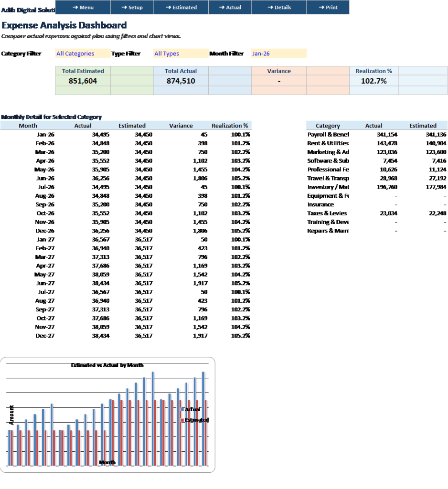Open the Month Filter 'Jan-26' dropdown

click(279, 53)
